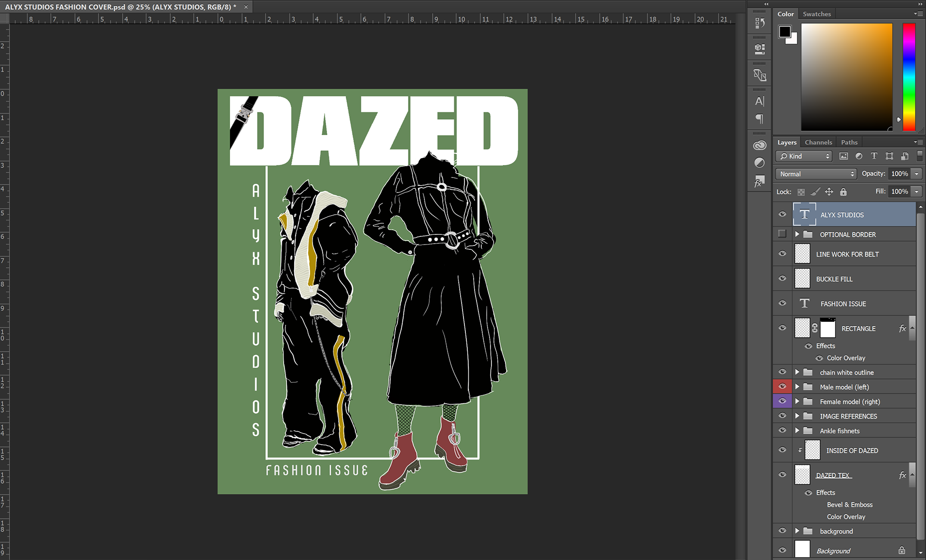The image size is (926, 560).
Task: Click the rainbow hue slider
Action: pyautogui.click(x=909, y=77)
